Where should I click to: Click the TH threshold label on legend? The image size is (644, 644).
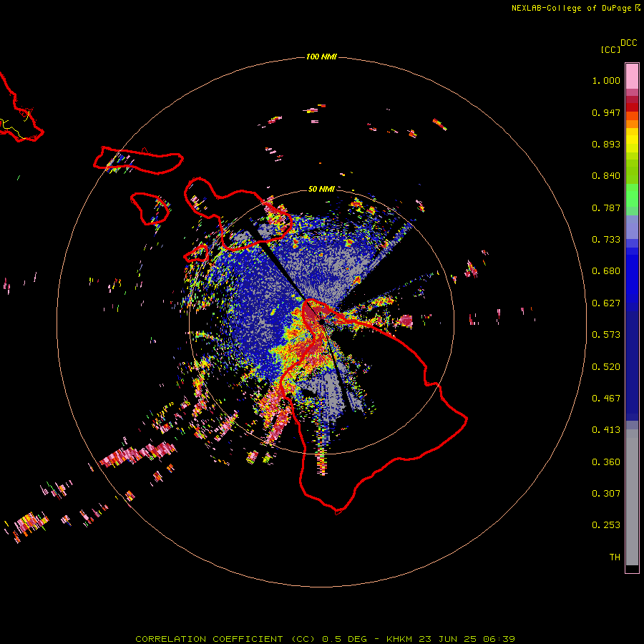(x=615, y=557)
